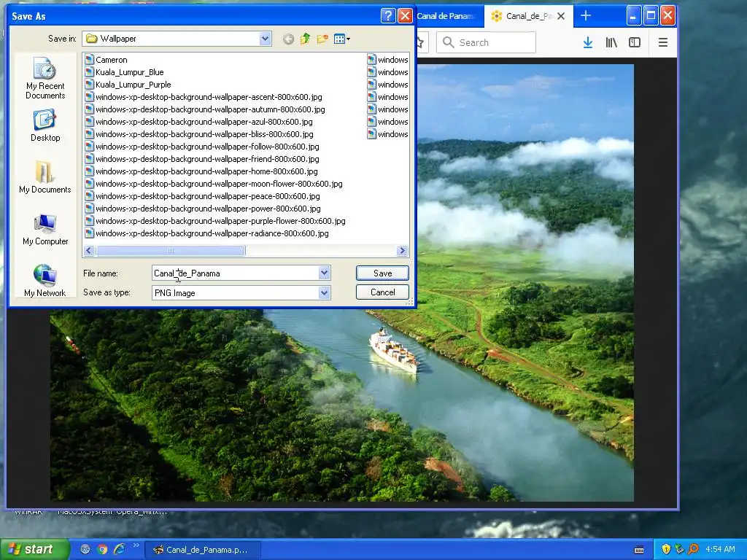Click the Back navigation icon in Save As

click(x=288, y=39)
